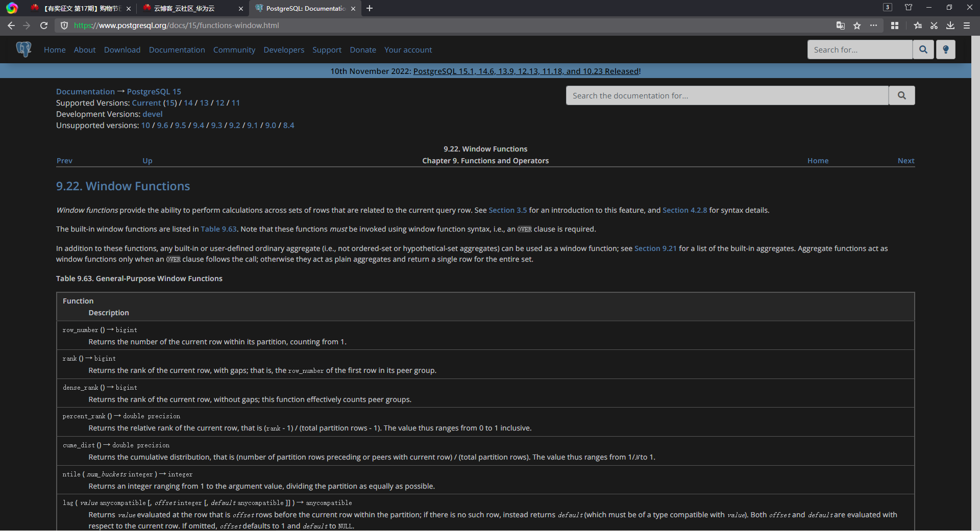The image size is (980, 531).
Task: Open the Current supported version link
Action: point(146,103)
